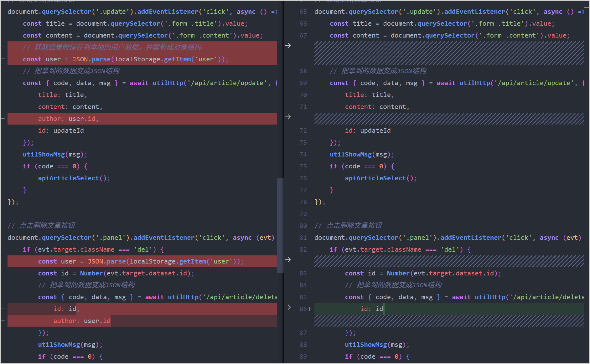The width and height of the screenshot is (590, 364).
Task: Click the deleted Chinese comment about local user data
Action: tap(112, 47)
